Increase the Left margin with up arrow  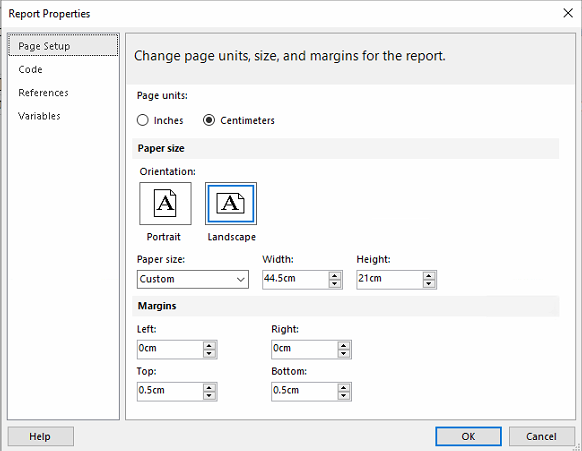[209, 346]
